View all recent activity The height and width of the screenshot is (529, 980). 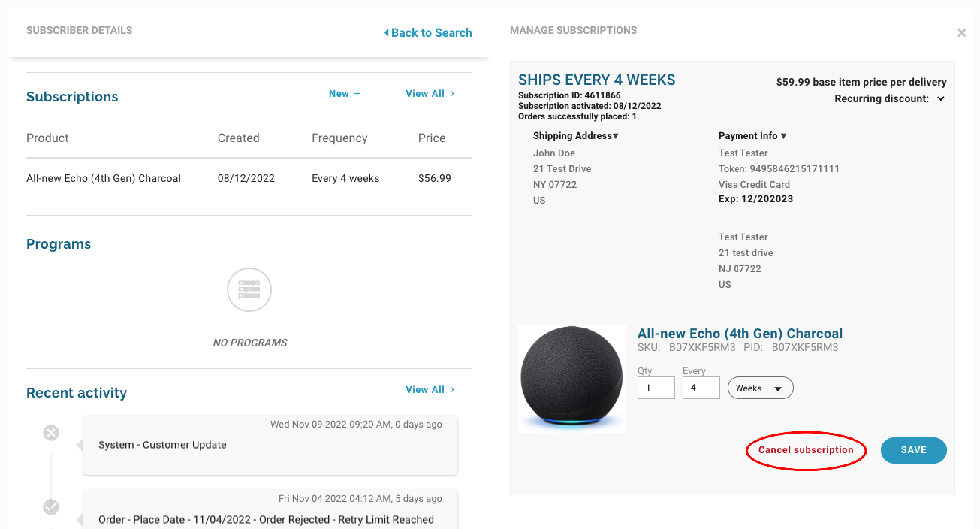(x=430, y=390)
